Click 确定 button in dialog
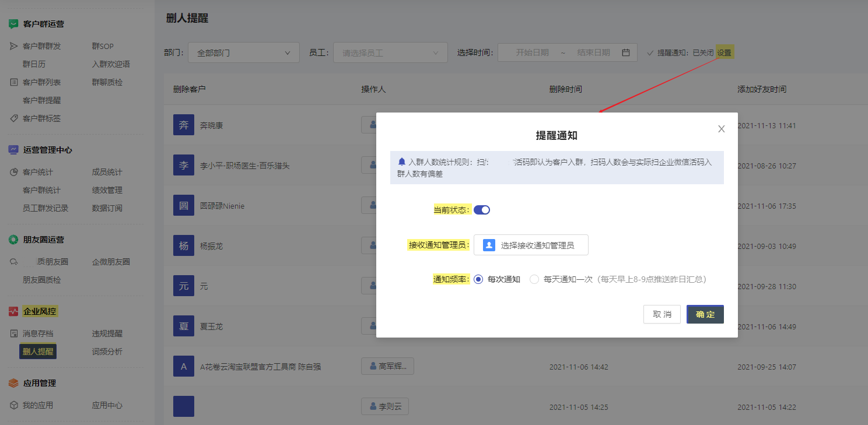 click(705, 314)
